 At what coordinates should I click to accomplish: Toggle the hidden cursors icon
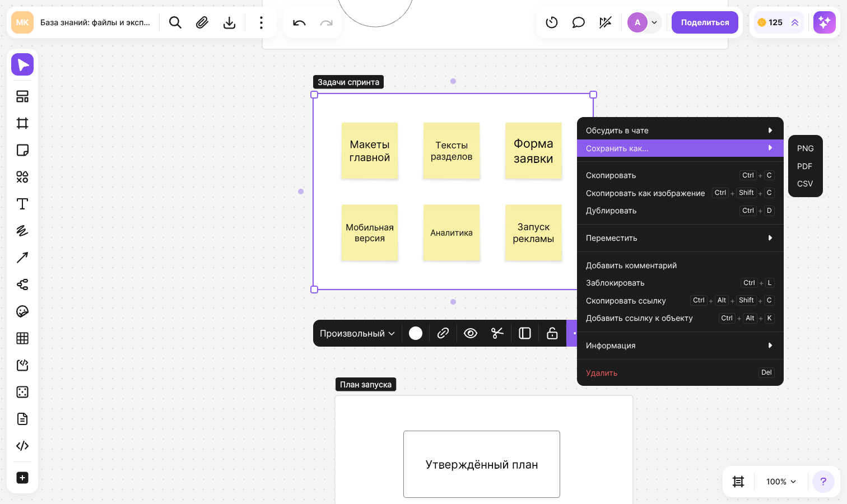point(606,22)
